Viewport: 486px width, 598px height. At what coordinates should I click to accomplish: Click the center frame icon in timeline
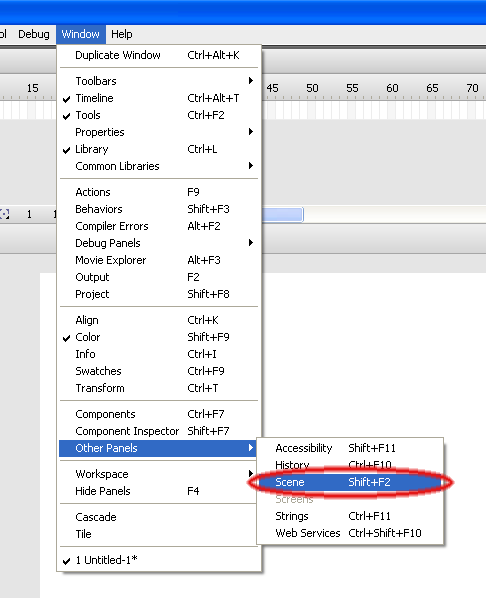tap(5, 214)
